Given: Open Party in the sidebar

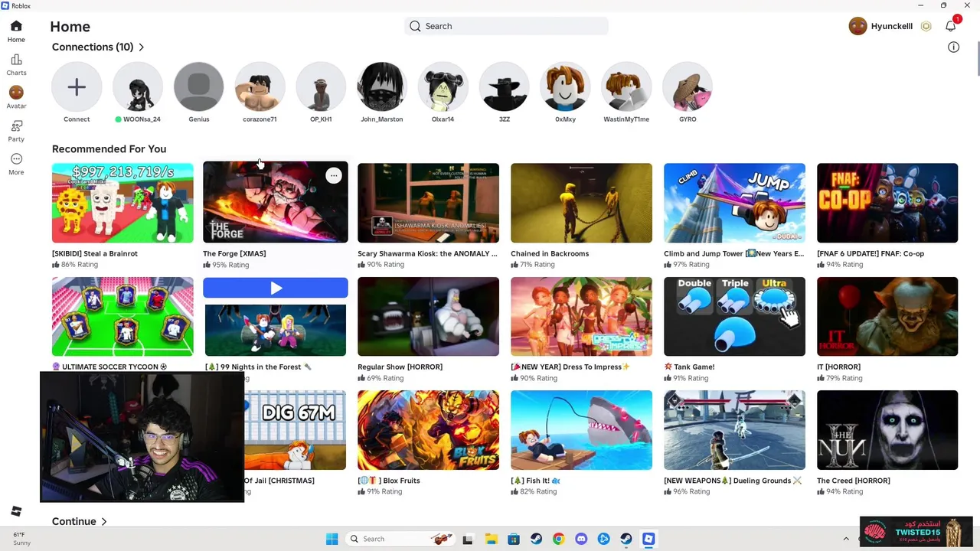Looking at the screenshot, I should (x=16, y=131).
